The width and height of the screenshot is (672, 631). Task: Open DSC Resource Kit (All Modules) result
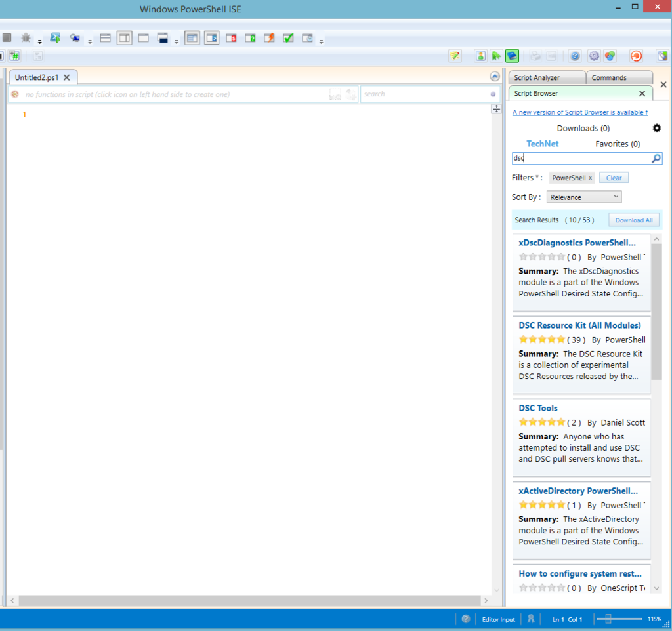coord(579,325)
